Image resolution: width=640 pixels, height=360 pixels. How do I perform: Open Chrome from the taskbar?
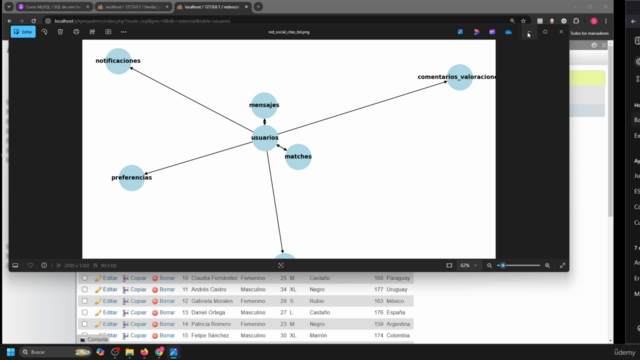coord(159,352)
